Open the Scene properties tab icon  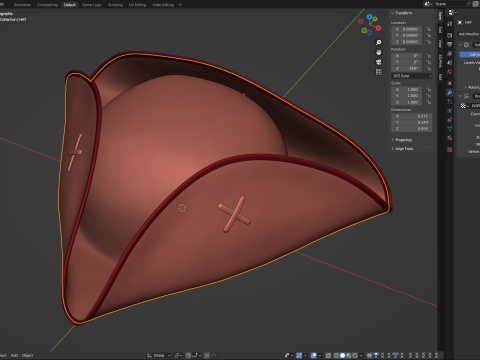point(450,63)
